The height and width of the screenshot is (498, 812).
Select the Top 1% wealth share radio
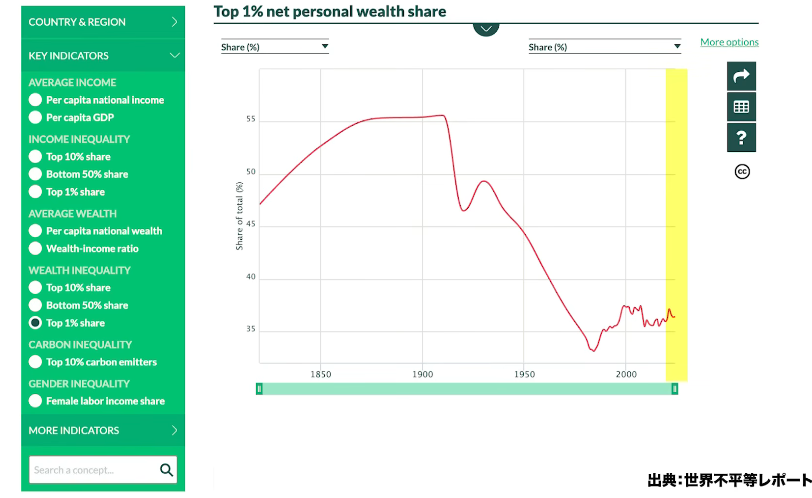pos(36,323)
